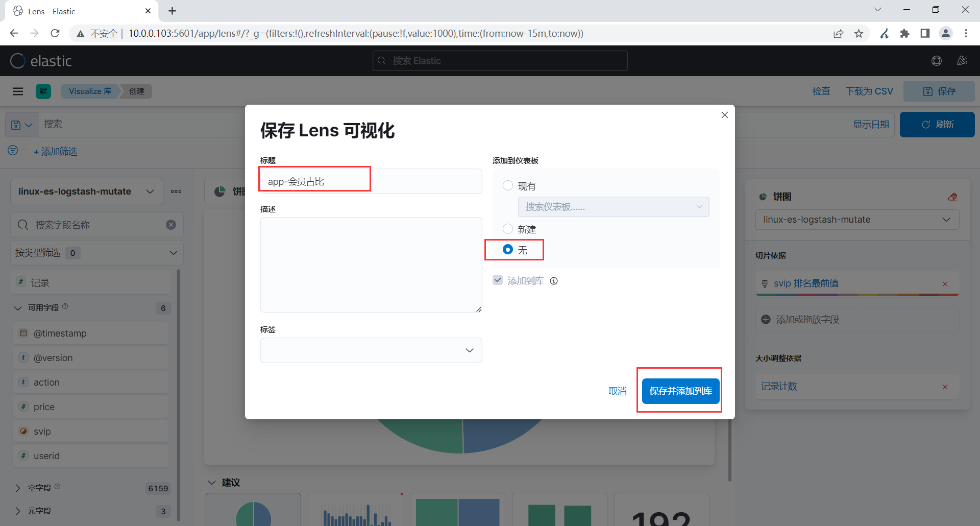Open a new browser tab

[173, 11]
